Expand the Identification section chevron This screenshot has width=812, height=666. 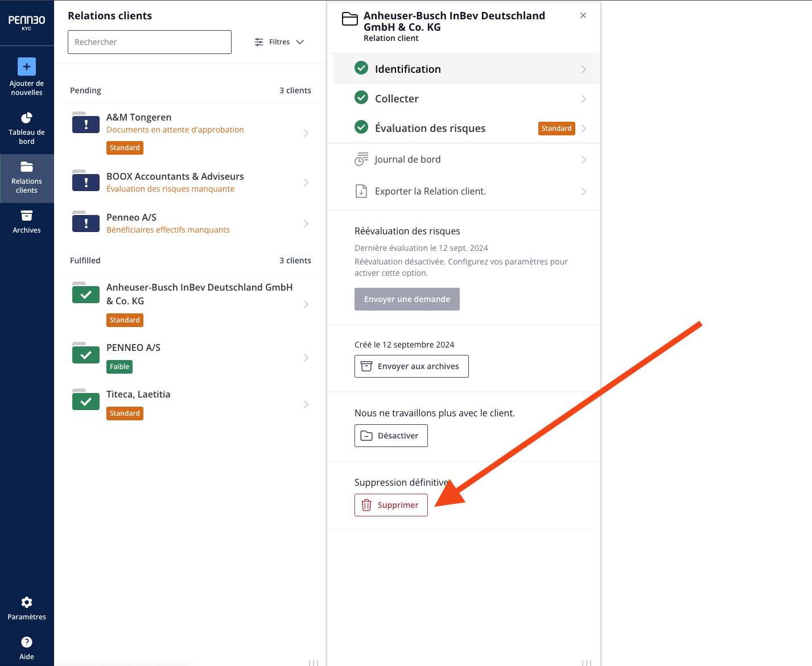[x=584, y=69]
